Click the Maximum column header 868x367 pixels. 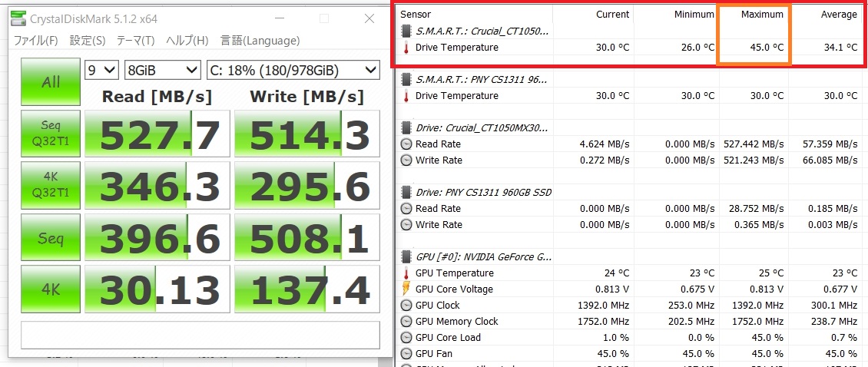pyautogui.click(x=762, y=15)
